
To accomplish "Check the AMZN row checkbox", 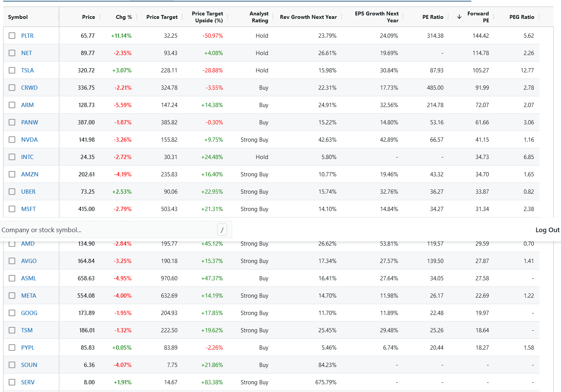I will [x=12, y=174].
